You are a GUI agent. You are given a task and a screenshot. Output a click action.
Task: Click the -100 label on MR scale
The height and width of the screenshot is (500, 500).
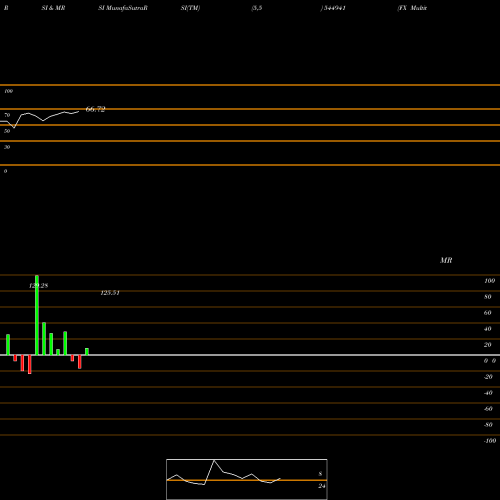click(490, 441)
